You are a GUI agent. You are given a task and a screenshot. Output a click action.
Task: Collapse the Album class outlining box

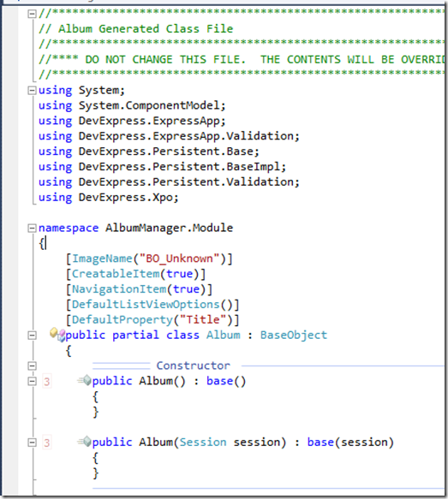click(x=32, y=336)
